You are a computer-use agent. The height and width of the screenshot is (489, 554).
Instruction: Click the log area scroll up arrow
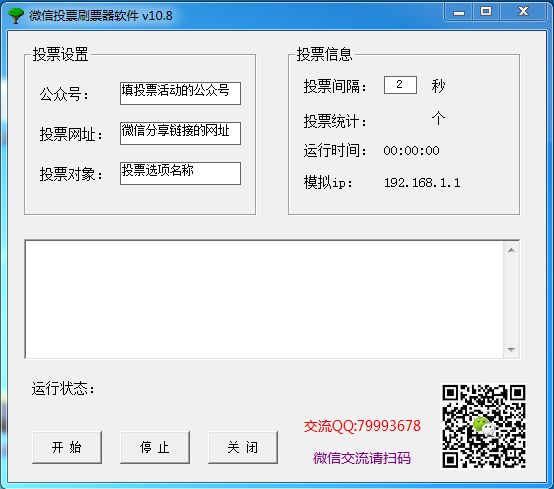pyautogui.click(x=511, y=250)
